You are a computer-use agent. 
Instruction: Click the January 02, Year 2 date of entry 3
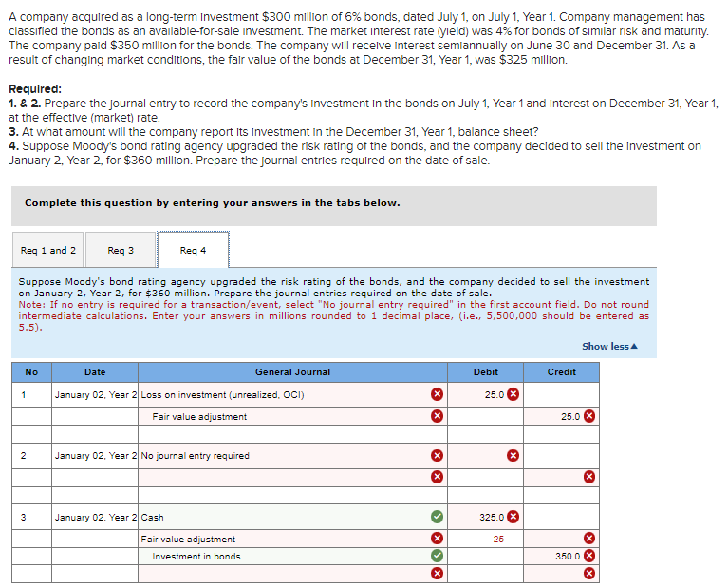[x=96, y=518]
